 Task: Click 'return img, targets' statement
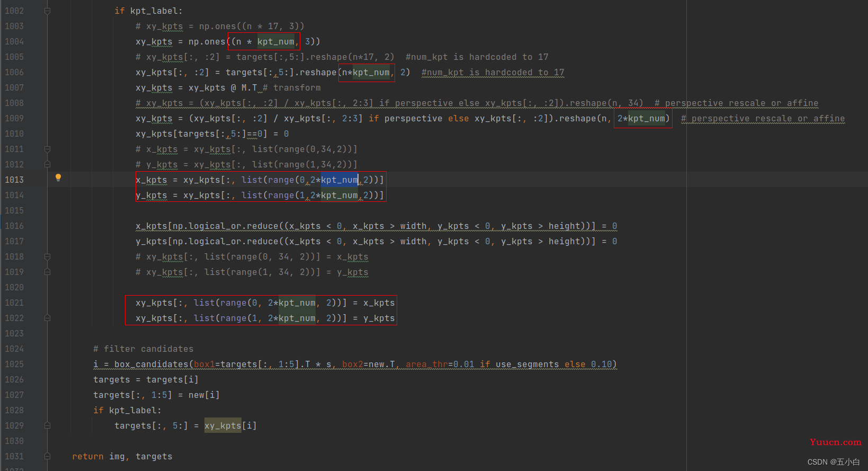(x=122, y=456)
